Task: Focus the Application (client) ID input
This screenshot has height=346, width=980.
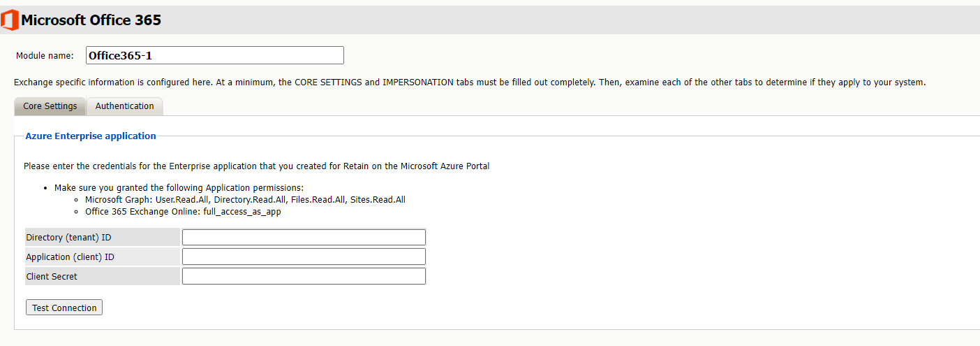Action: click(304, 257)
